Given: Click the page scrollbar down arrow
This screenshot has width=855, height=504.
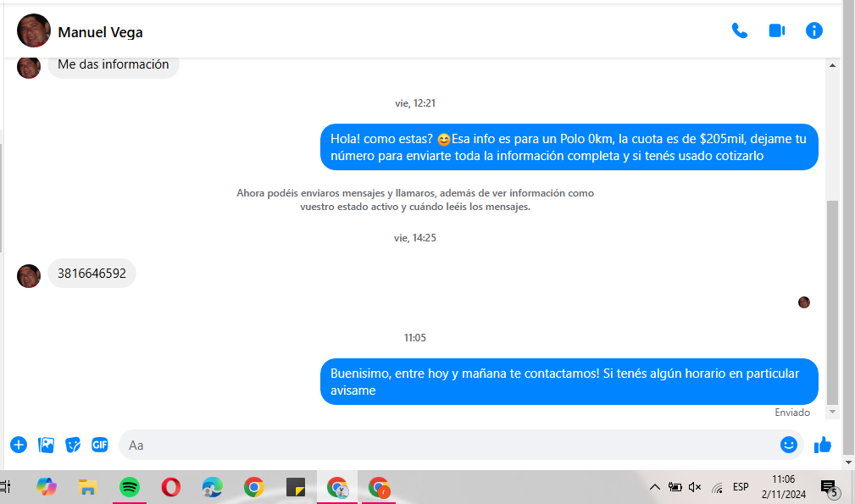Looking at the screenshot, I should click(848, 462).
